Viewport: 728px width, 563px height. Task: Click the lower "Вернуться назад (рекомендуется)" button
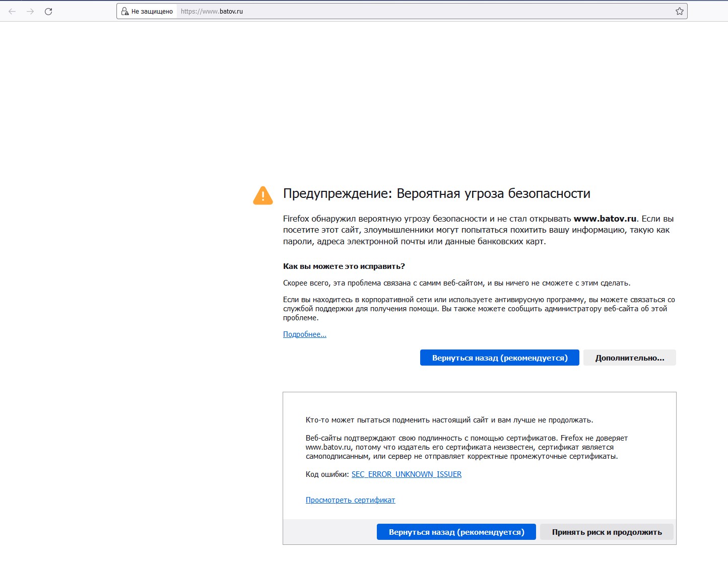456,532
